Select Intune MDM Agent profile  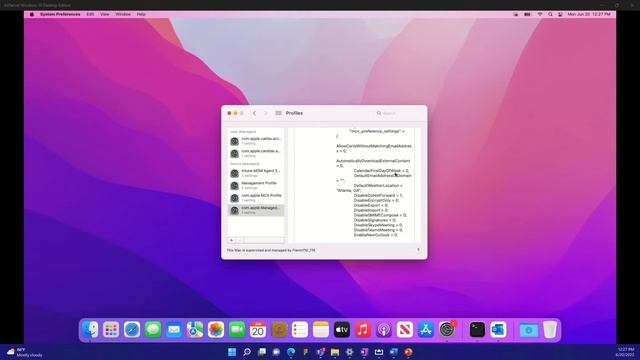256,173
